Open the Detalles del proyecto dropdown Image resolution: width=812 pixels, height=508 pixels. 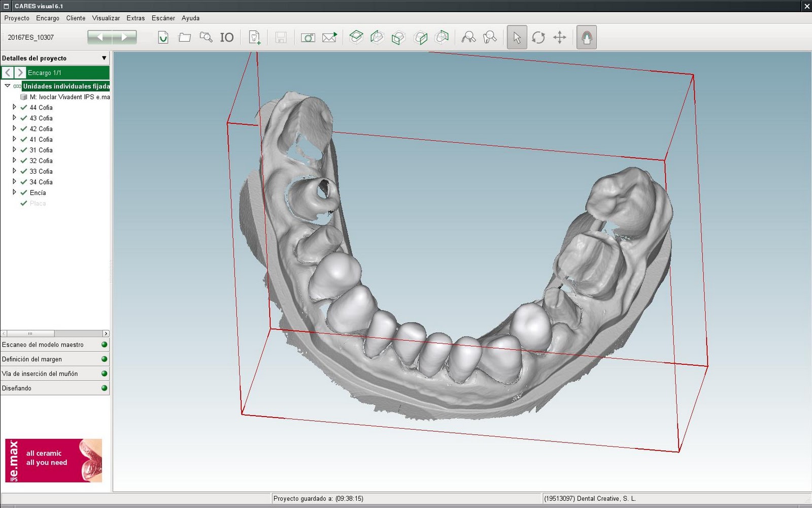[x=105, y=58]
